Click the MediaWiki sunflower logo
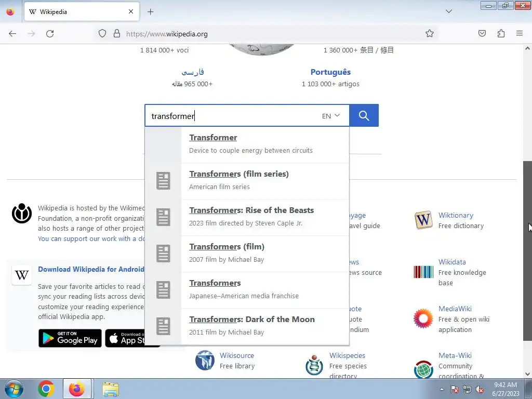Screen dimensions: 532x399 pos(423,318)
